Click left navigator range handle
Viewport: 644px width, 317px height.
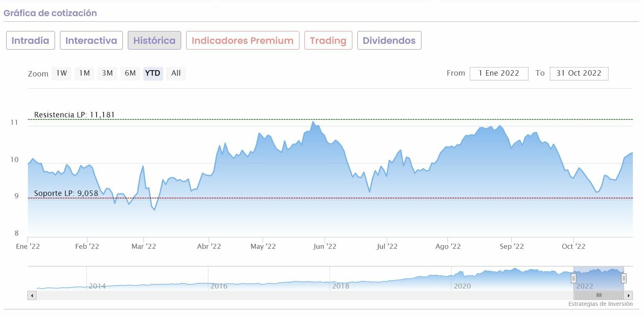pos(574,278)
